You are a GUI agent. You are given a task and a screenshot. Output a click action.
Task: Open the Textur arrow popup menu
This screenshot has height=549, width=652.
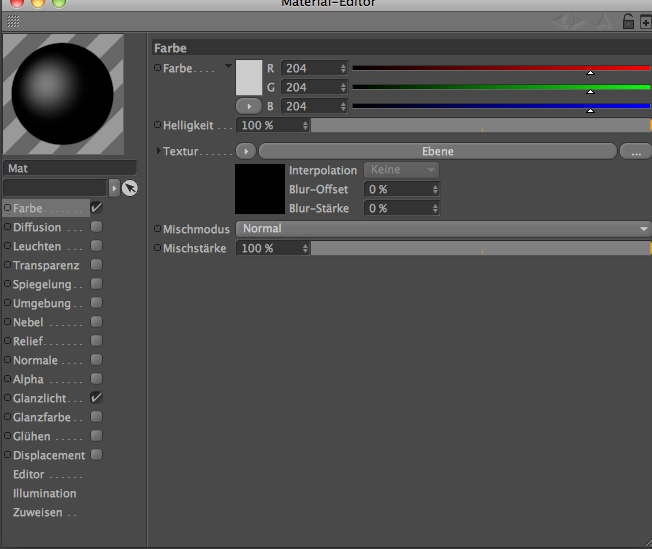(246, 151)
